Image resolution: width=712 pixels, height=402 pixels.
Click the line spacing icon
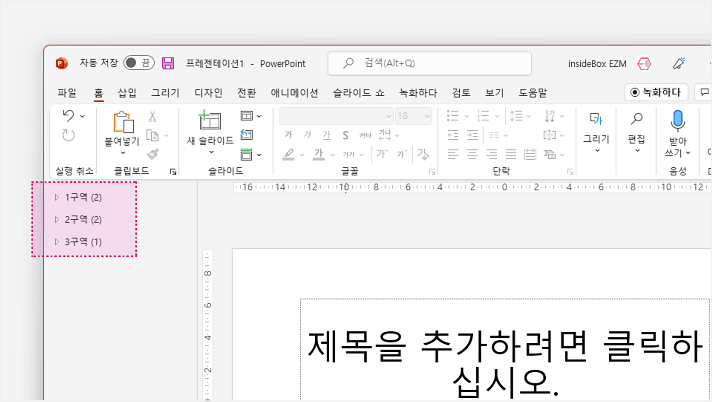pyautogui.click(x=516, y=116)
